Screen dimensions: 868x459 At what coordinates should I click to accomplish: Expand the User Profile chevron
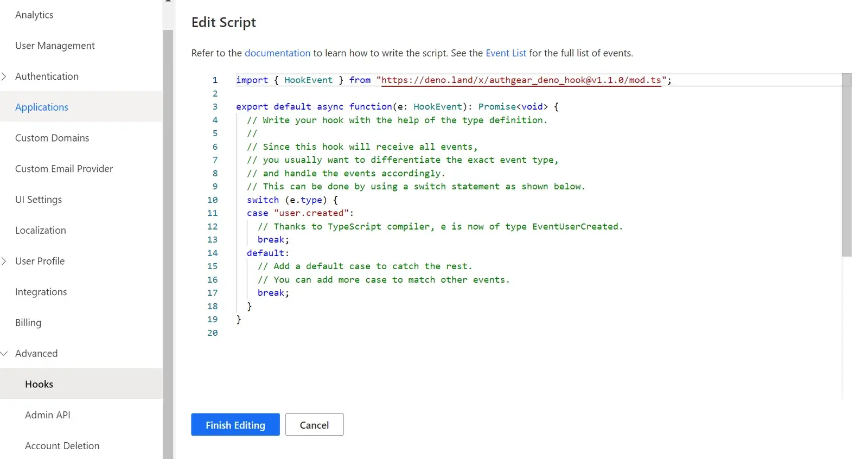click(4, 261)
